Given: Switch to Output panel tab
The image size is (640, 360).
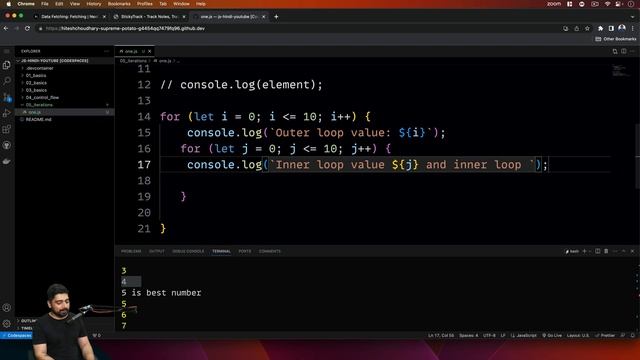Looking at the screenshot, I should click(x=157, y=251).
